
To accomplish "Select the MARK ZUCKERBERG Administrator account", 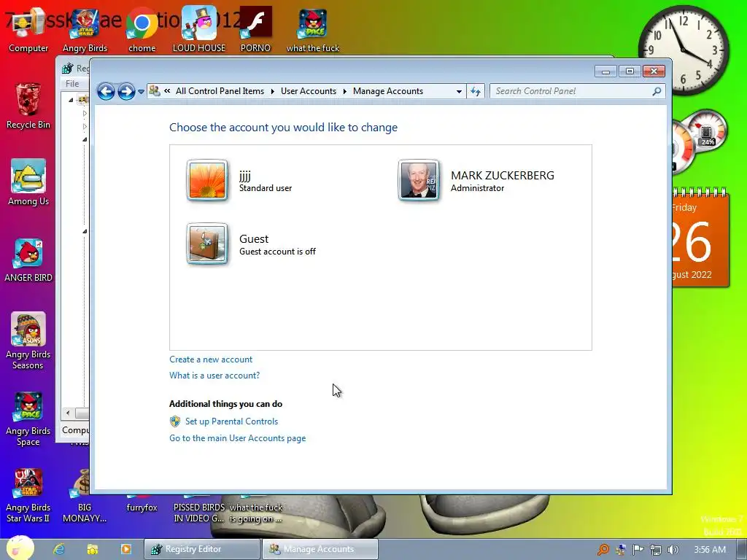I will [476, 181].
